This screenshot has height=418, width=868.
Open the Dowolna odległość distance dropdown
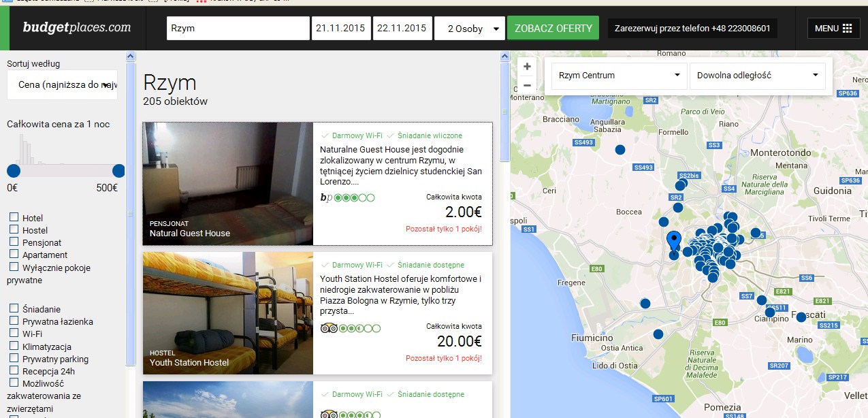(x=757, y=76)
